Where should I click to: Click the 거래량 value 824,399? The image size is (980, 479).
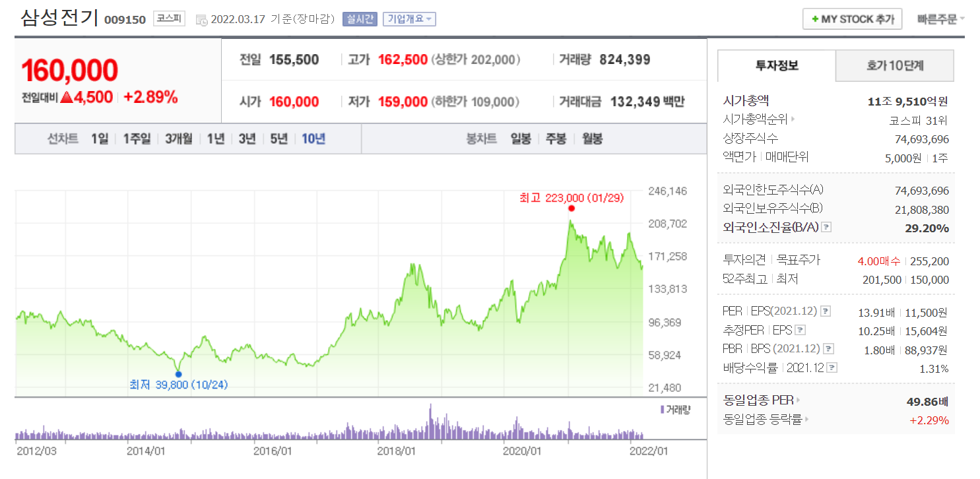click(625, 60)
